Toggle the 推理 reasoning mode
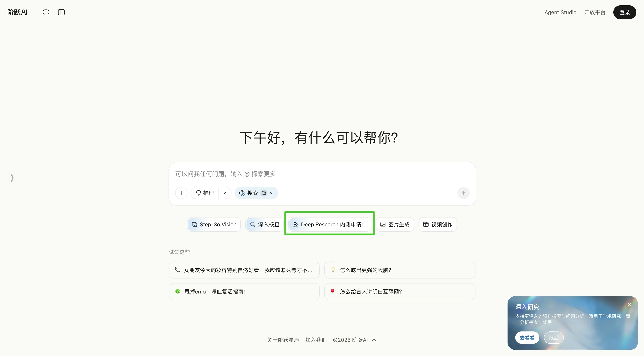Screen dimensions: 644x356 [x=205, y=193]
